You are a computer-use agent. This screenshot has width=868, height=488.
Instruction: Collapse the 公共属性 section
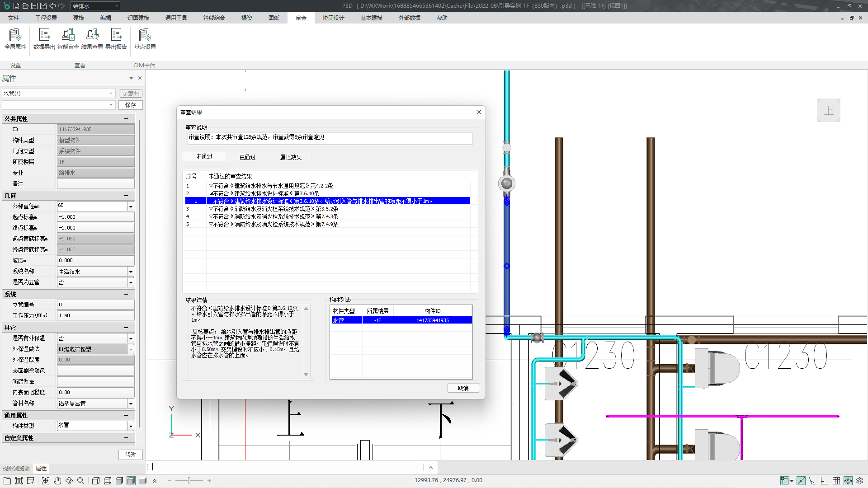126,119
